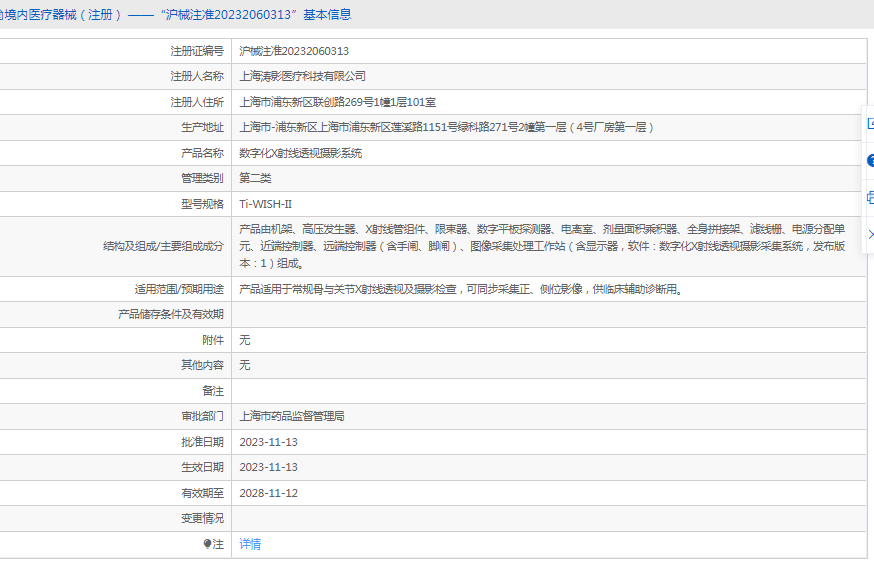Select approval department 上海市药品监督管理局
The image size is (874, 564).
click(x=292, y=416)
